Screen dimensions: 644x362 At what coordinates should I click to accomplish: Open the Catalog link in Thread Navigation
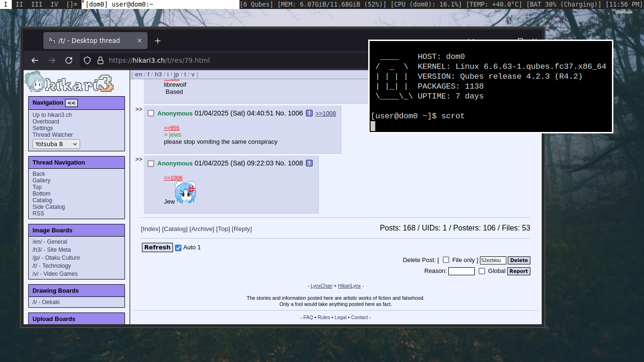tap(42, 200)
